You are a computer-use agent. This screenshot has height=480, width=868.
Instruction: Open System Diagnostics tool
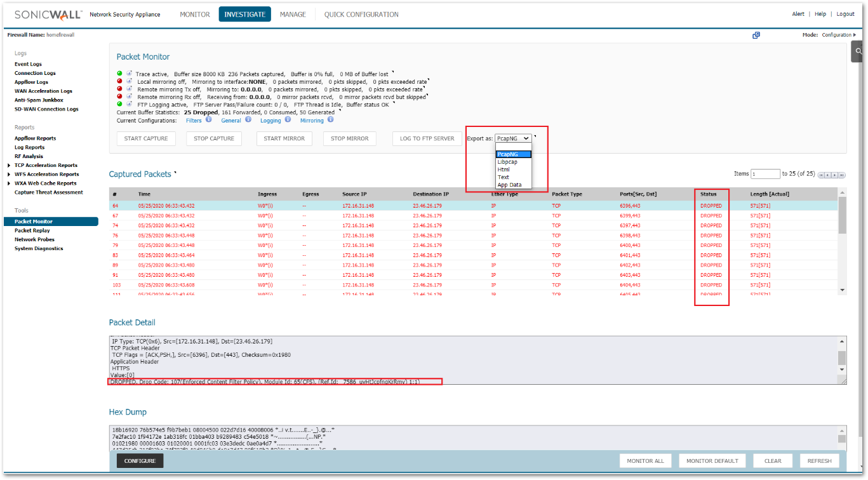pyautogui.click(x=39, y=248)
